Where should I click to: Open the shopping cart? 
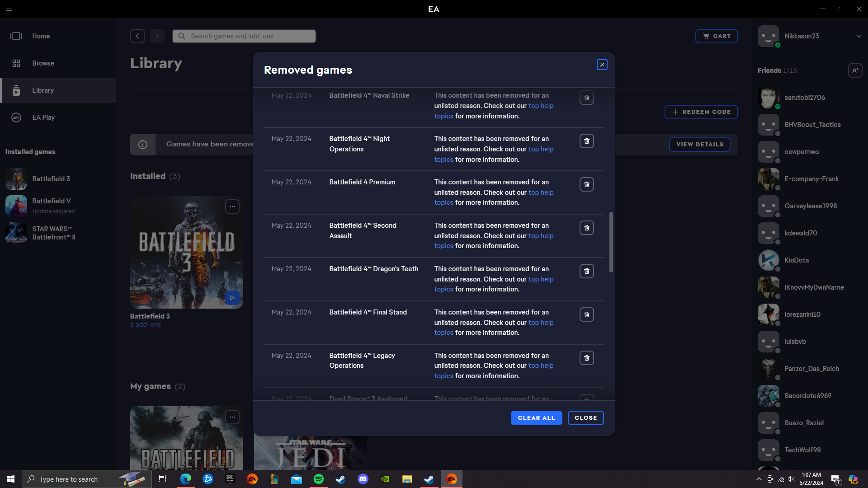click(x=717, y=36)
